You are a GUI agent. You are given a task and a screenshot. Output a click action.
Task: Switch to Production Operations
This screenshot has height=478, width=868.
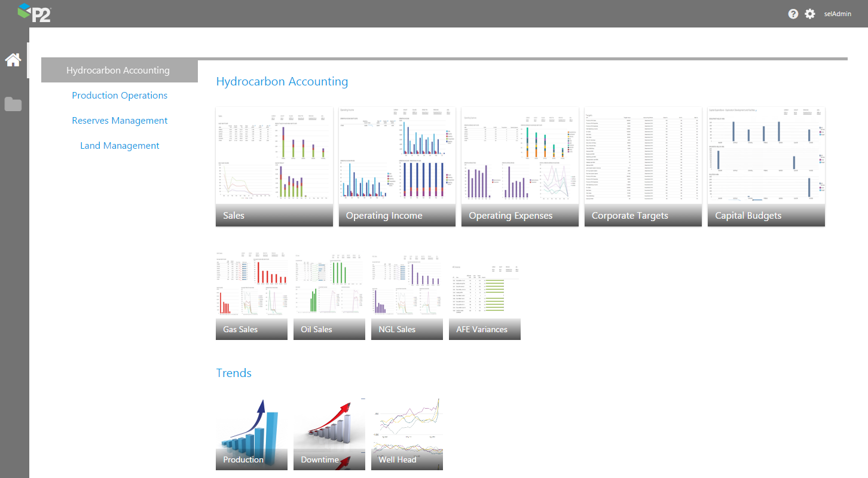pos(120,96)
